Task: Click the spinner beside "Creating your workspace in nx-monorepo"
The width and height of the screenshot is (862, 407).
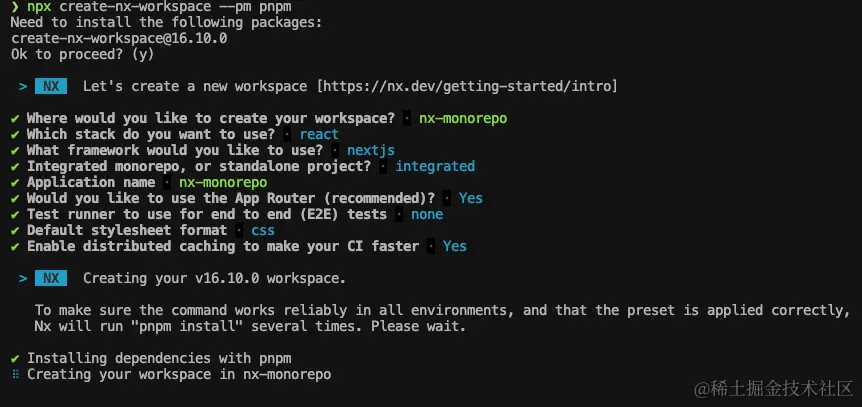Action: point(15,374)
